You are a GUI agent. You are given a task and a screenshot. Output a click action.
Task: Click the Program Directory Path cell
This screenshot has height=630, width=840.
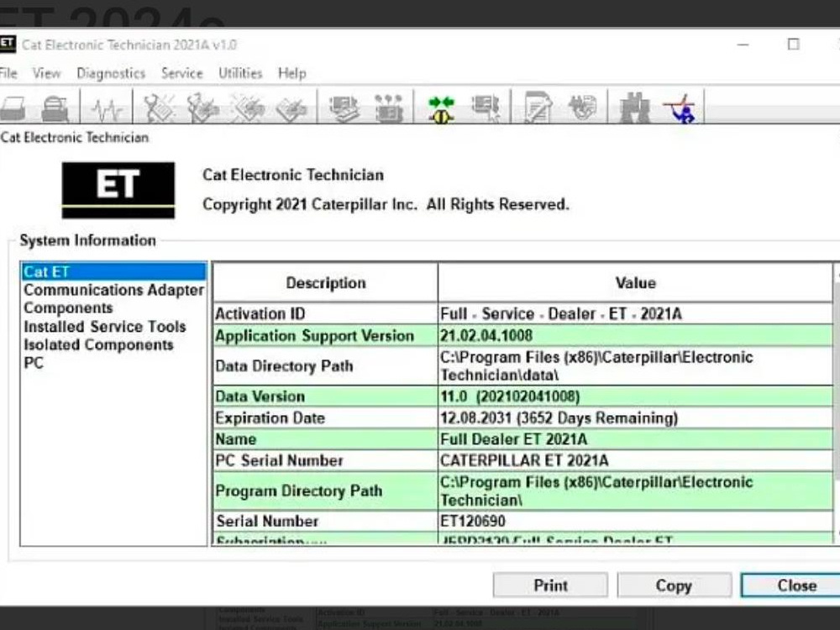tap(325, 491)
